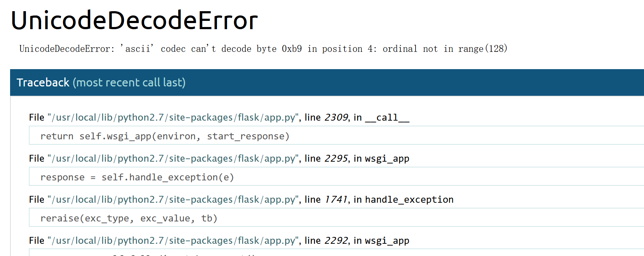Click the word Traceback in the blue header
Screen dimensions: 644x256
tap(43, 82)
